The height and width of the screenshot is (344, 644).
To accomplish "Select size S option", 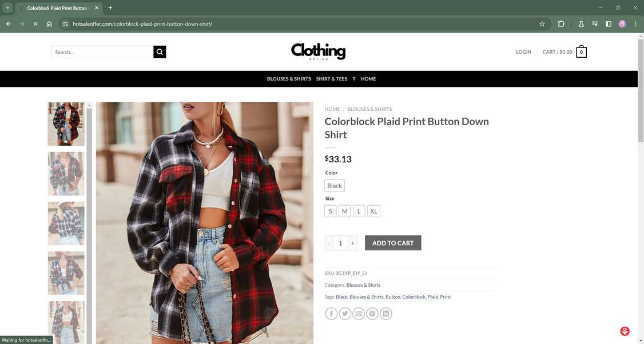I will point(330,211).
